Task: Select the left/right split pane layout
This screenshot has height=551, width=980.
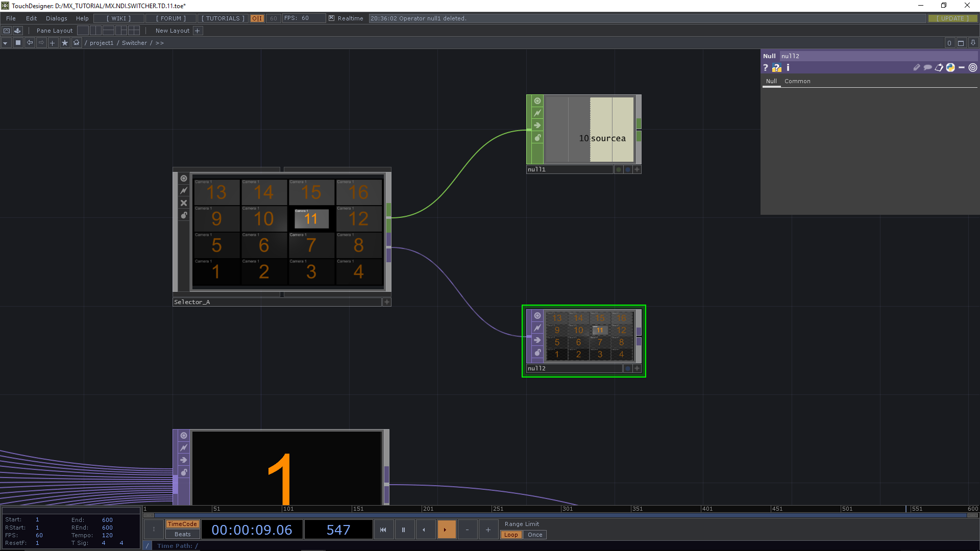Action: click(x=95, y=31)
